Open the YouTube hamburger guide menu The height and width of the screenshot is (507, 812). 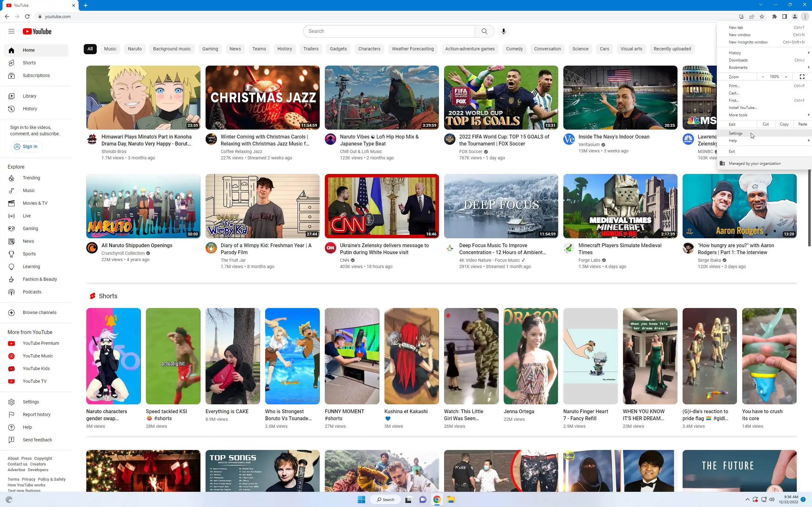[11, 31]
